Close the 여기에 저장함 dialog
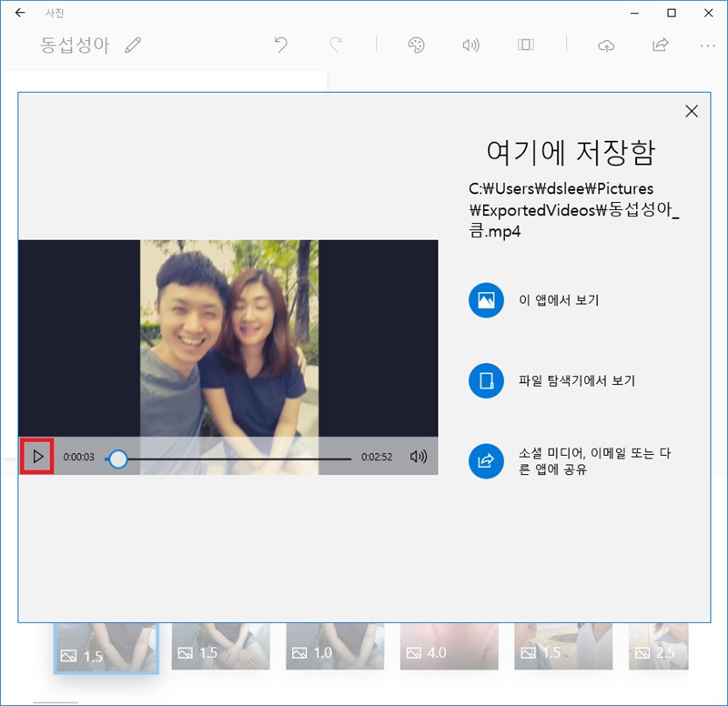This screenshot has height=706, width=728. click(x=693, y=111)
